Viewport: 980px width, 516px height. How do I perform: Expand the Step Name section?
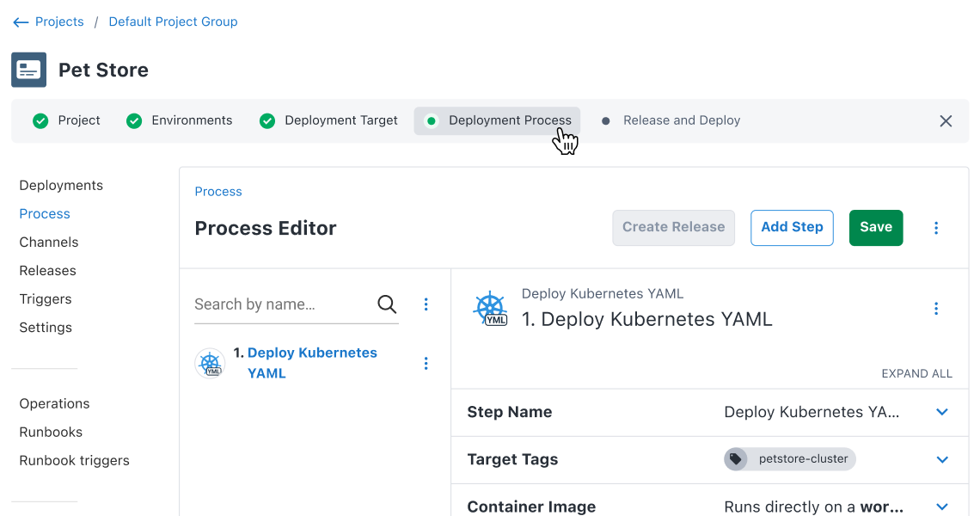point(942,412)
